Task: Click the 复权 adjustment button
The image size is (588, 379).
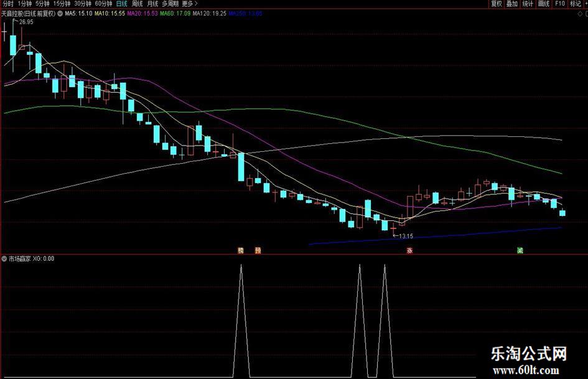Action: (x=497, y=4)
